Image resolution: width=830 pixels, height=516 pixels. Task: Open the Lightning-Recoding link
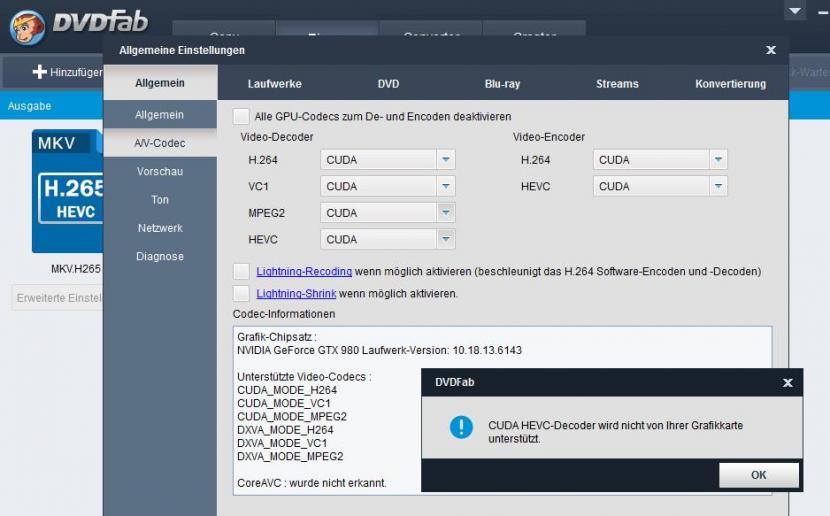304,271
